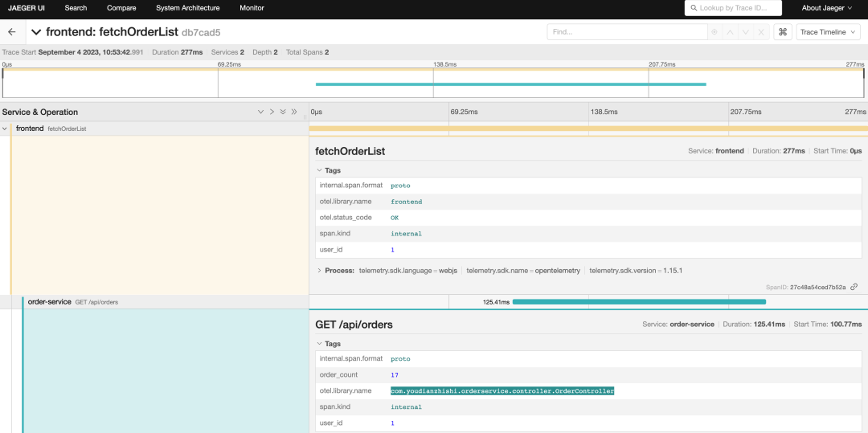The image size is (868, 433).
Task: Click the telemetry.sdk.version = 1.15.1 tag
Action: pos(636,271)
